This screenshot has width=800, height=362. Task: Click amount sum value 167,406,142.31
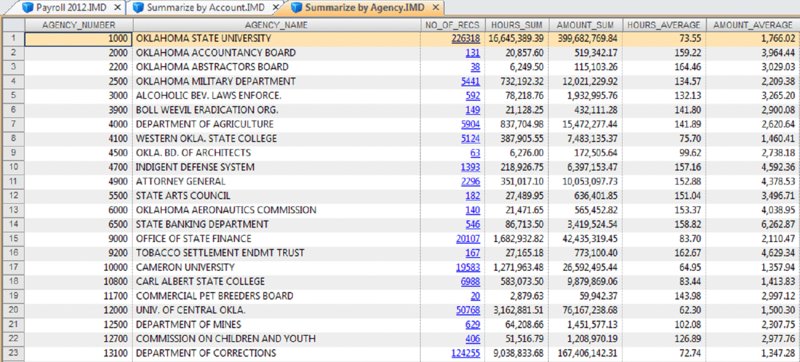point(585,353)
